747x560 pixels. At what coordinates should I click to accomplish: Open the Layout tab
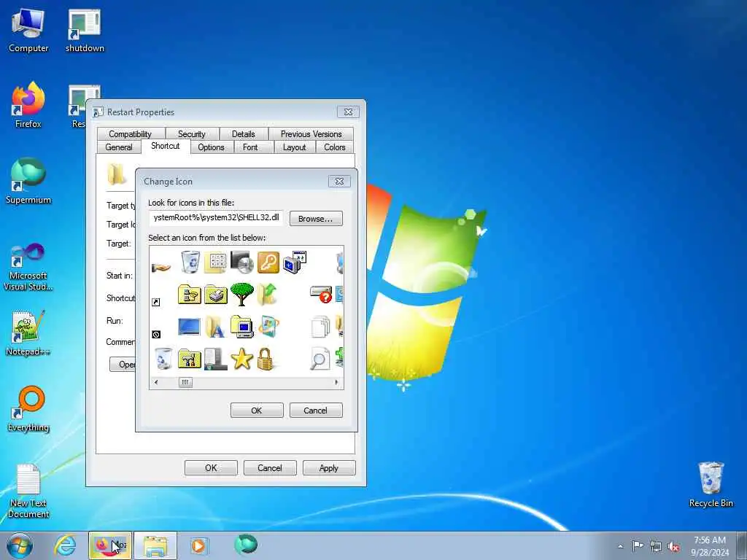(295, 147)
